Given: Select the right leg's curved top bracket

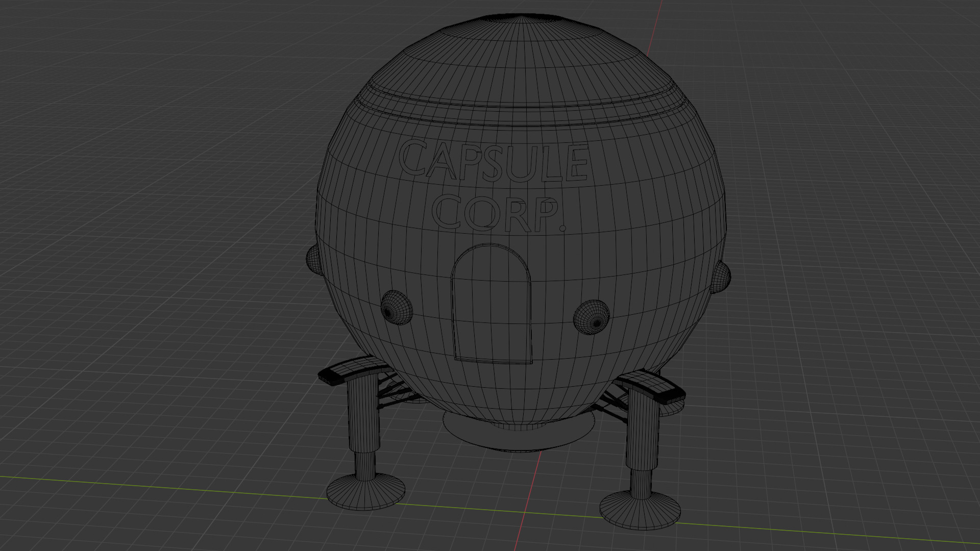Looking at the screenshot, I should tap(650, 387).
